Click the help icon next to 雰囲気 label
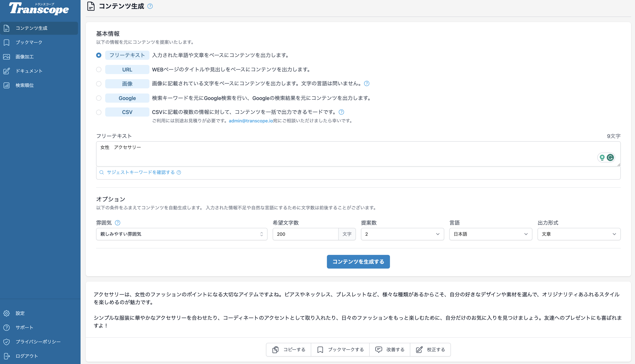Viewport: 635px width, 364px height. 118,223
